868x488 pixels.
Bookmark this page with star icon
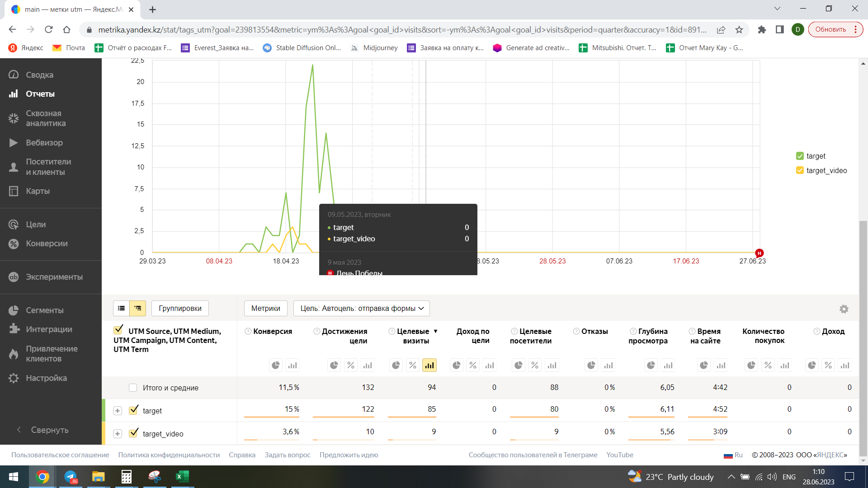[739, 29]
